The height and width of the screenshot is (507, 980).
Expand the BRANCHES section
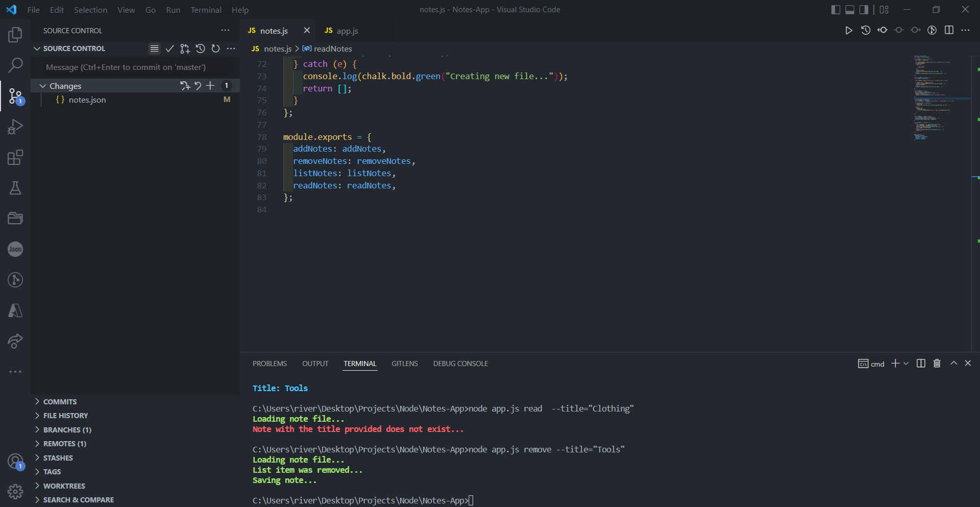37,429
